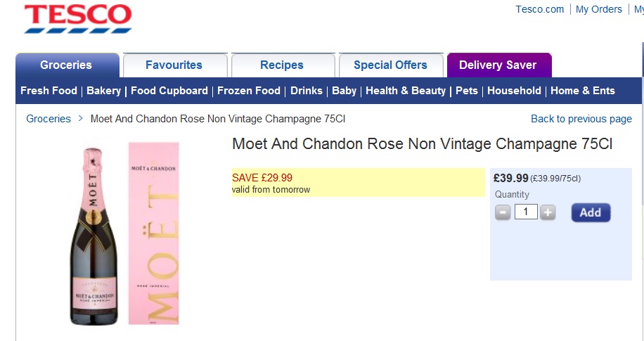Select Health & Beauty category
Screen dimensions: 644x341
coord(406,91)
